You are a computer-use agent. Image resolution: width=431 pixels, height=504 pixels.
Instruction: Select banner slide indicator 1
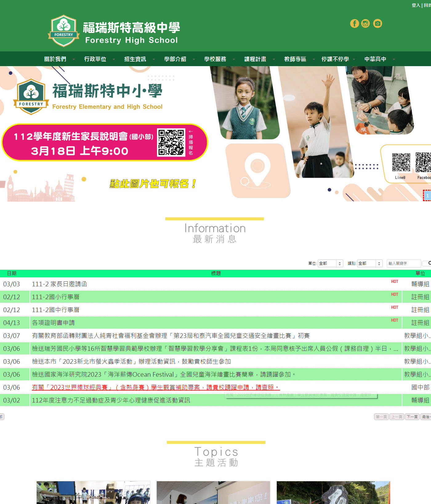(427, 196)
